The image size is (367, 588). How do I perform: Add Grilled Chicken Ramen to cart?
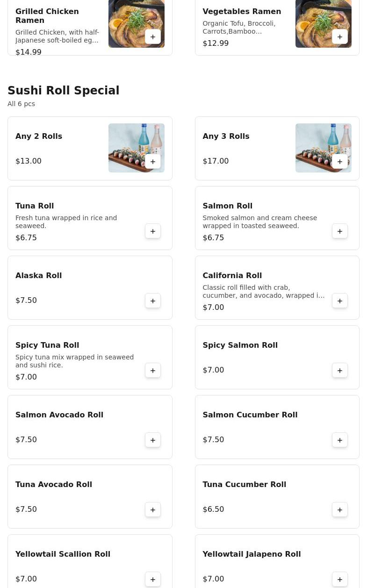click(x=153, y=36)
